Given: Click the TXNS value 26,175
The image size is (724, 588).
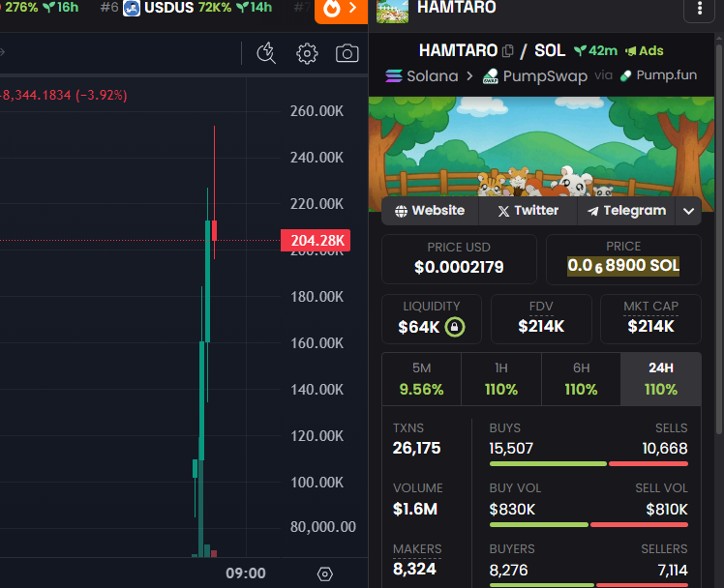Looking at the screenshot, I should pyautogui.click(x=416, y=449).
